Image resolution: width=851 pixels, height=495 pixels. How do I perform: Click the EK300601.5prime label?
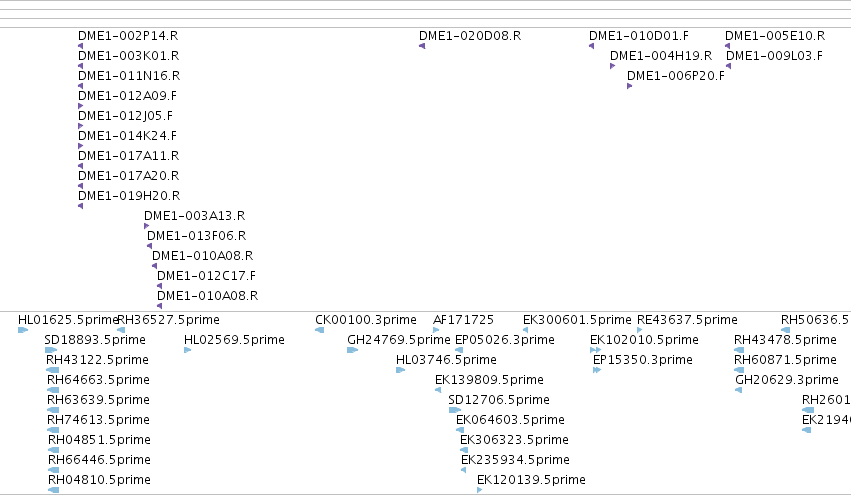[x=577, y=320]
